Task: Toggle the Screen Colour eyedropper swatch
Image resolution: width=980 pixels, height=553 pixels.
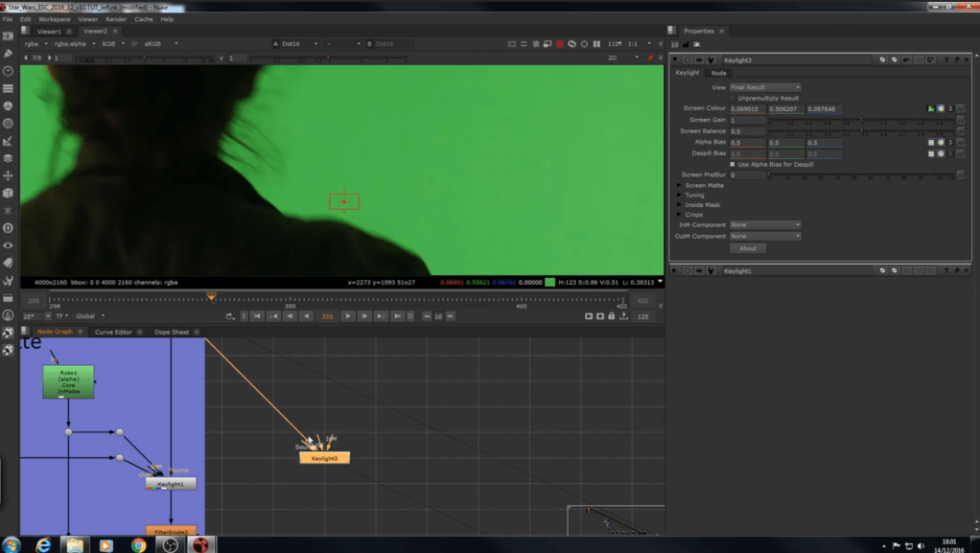Action: pyautogui.click(x=930, y=108)
